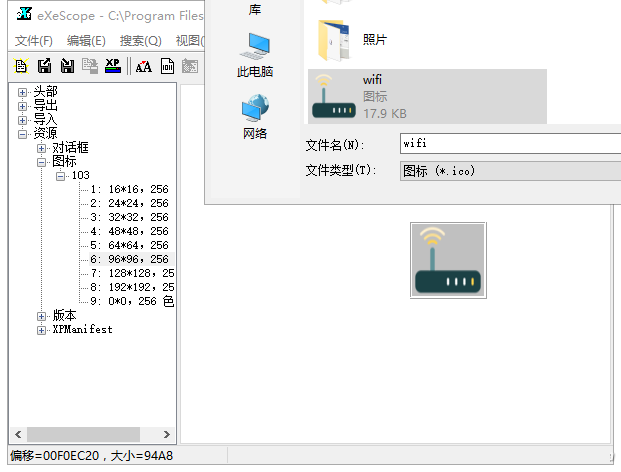Click the binary view document icon
Viewport: 621px width, 472px height.
tap(167, 66)
